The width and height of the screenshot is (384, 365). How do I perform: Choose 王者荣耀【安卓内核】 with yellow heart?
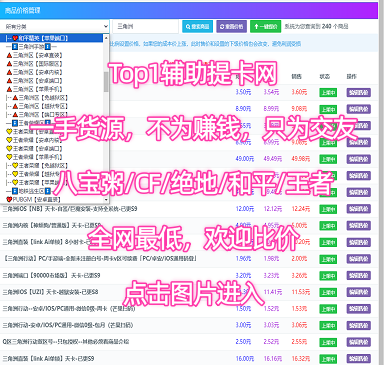[x=52, y=140]
